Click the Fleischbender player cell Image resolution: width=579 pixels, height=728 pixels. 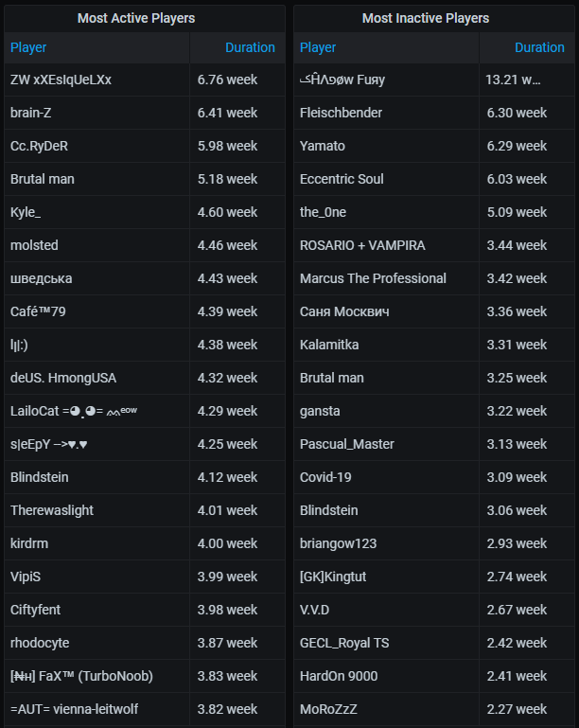tap(341, 113)
